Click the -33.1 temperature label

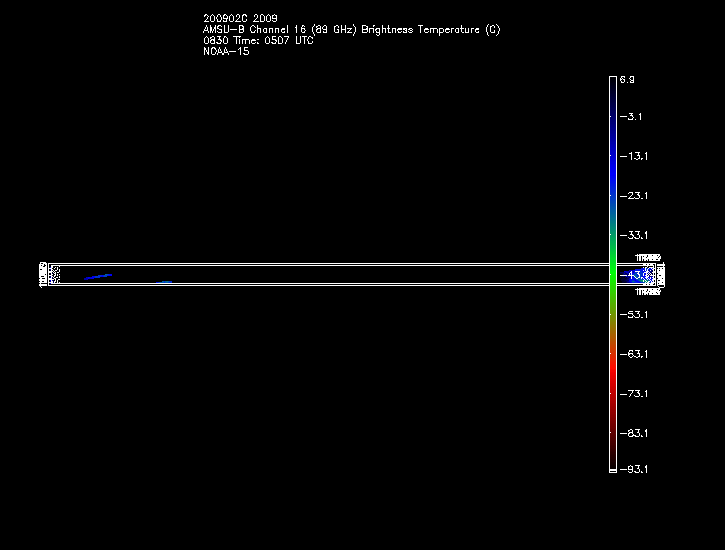click(633, 235)
